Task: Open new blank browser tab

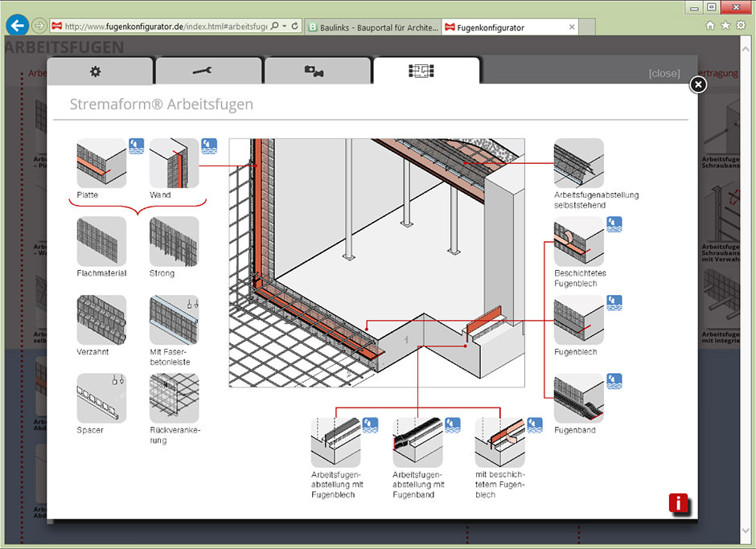Action: click(x=586, y=27)
